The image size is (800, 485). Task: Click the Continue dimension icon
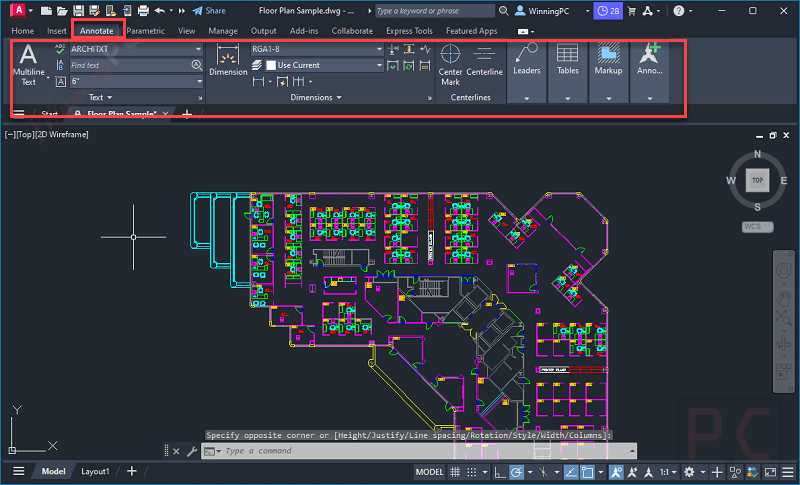(x=298, y=81)
